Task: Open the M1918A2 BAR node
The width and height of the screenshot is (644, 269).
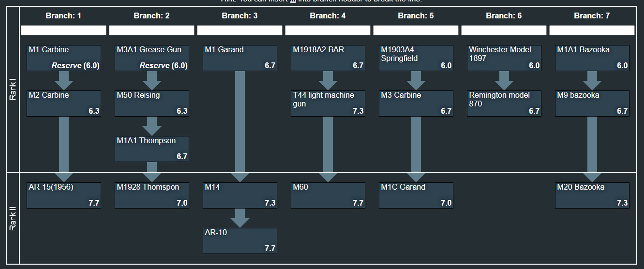Action: point(328,58)
